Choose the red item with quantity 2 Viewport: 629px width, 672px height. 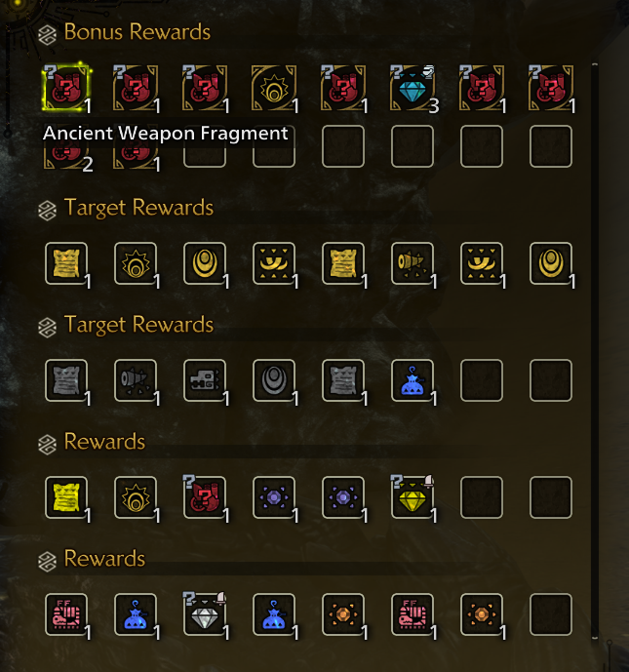tap(66, 154)
